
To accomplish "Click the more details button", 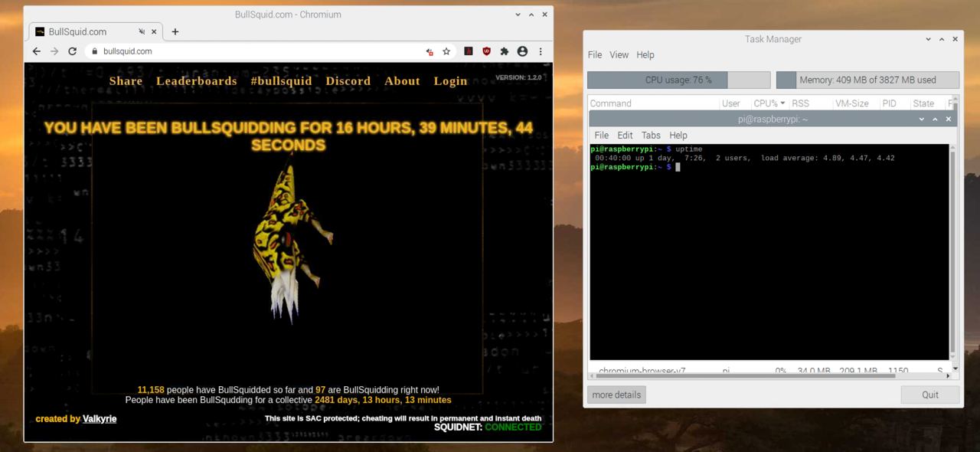I will click(x=616, y=395).
